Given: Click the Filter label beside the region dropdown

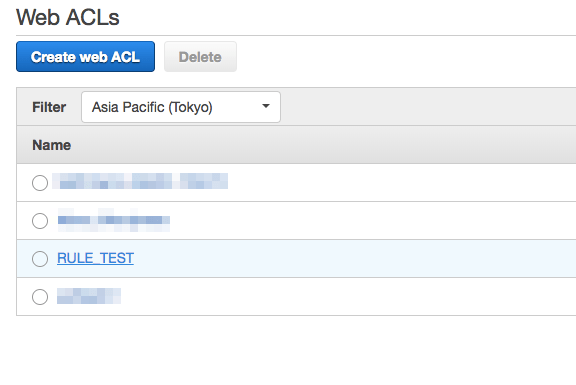Looking at the screenshot, I should [49, 107].
